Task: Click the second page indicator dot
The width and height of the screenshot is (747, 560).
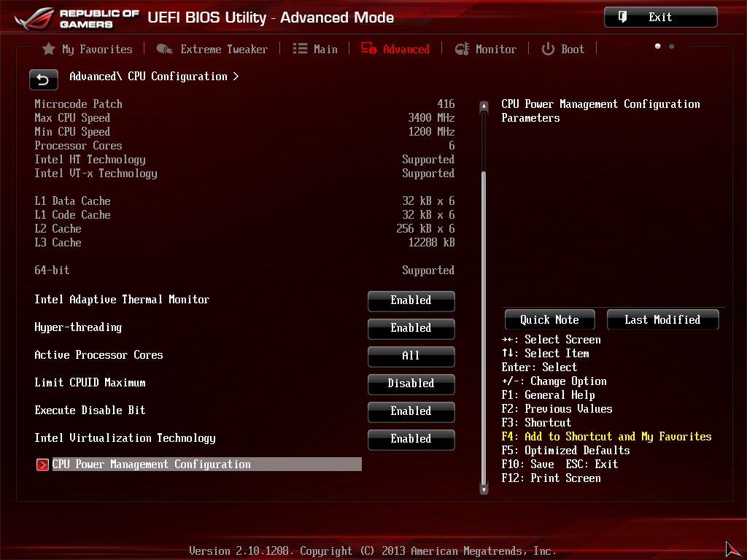Action: [x=671, y=46]
